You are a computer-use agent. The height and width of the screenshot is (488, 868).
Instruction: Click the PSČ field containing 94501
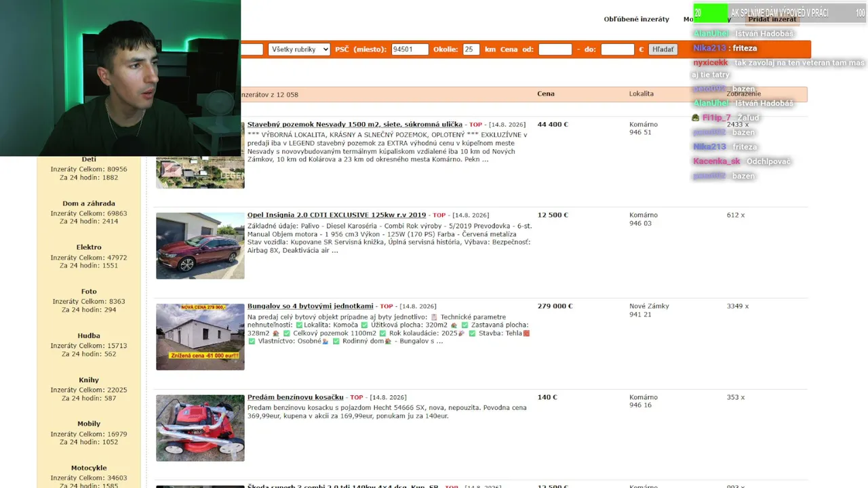click(x=410, y=49)
